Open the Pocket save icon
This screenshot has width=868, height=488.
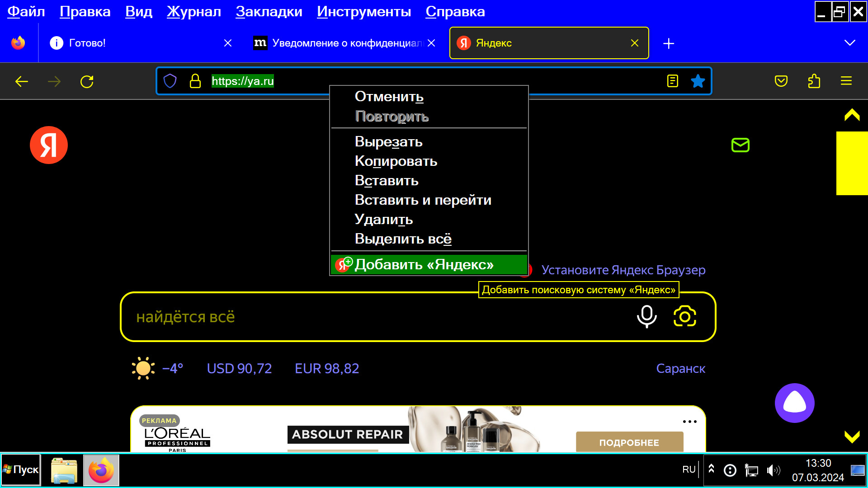click(781, 81)
